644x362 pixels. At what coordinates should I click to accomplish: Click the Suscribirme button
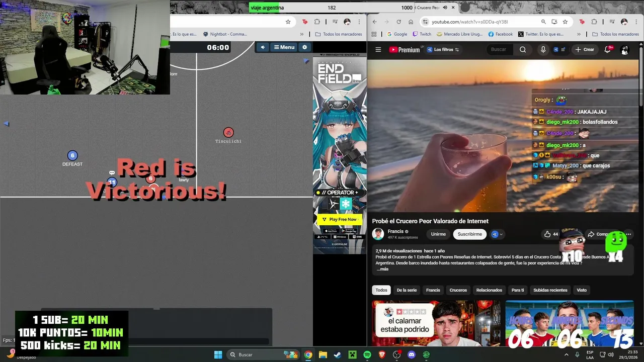[470, 234]
